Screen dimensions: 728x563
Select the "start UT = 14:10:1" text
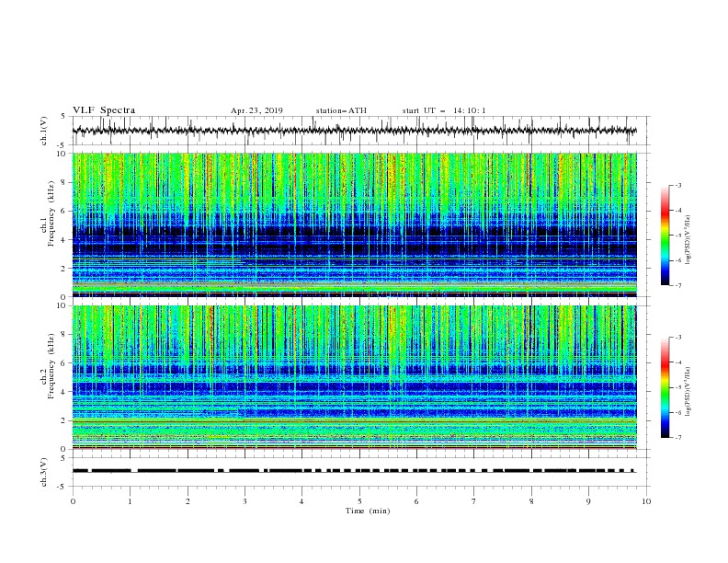tap(444, 110)
